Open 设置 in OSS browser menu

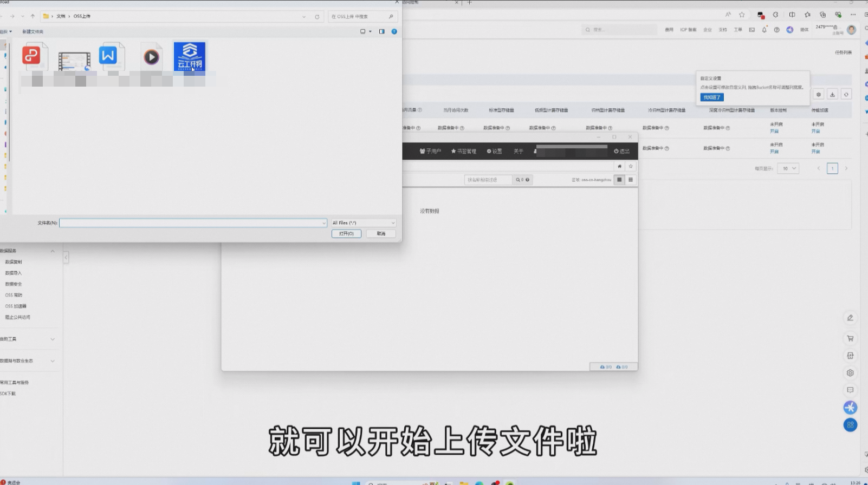(494, 151)
